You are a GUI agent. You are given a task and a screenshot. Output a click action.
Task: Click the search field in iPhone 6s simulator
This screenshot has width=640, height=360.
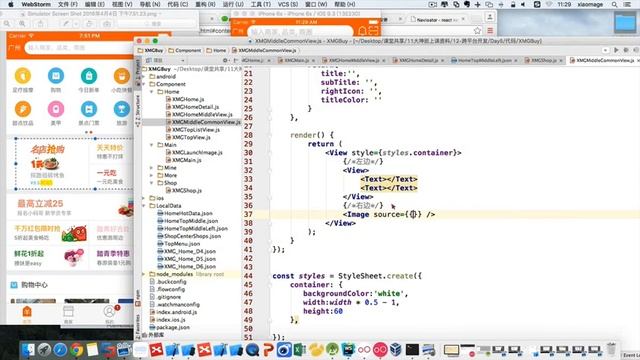(300, 31)
